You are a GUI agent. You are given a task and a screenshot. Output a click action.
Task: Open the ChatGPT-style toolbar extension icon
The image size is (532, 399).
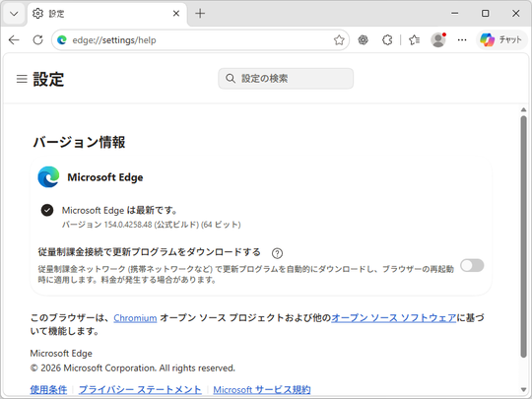(363, 40)
